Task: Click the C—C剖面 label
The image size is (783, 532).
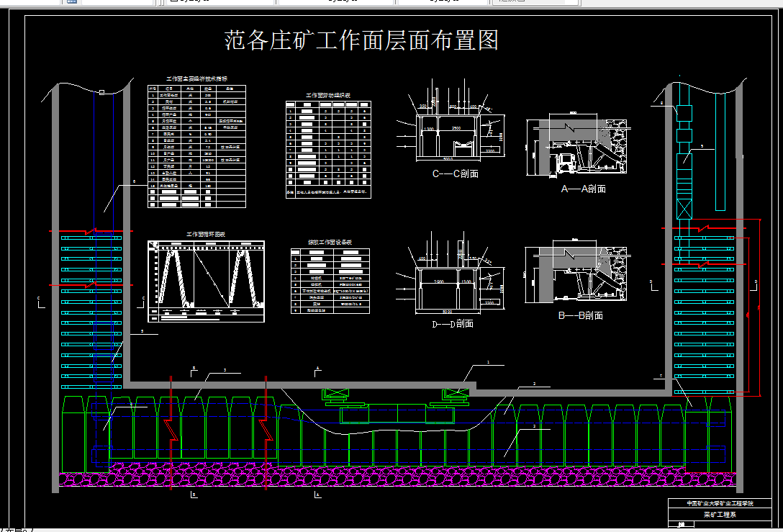Action: click(455, 173)
